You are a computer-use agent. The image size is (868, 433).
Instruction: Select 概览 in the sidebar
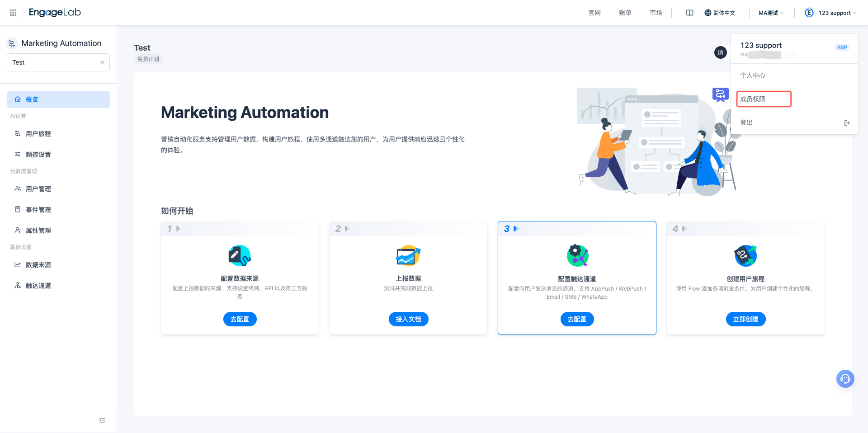[x=58, y=99]
